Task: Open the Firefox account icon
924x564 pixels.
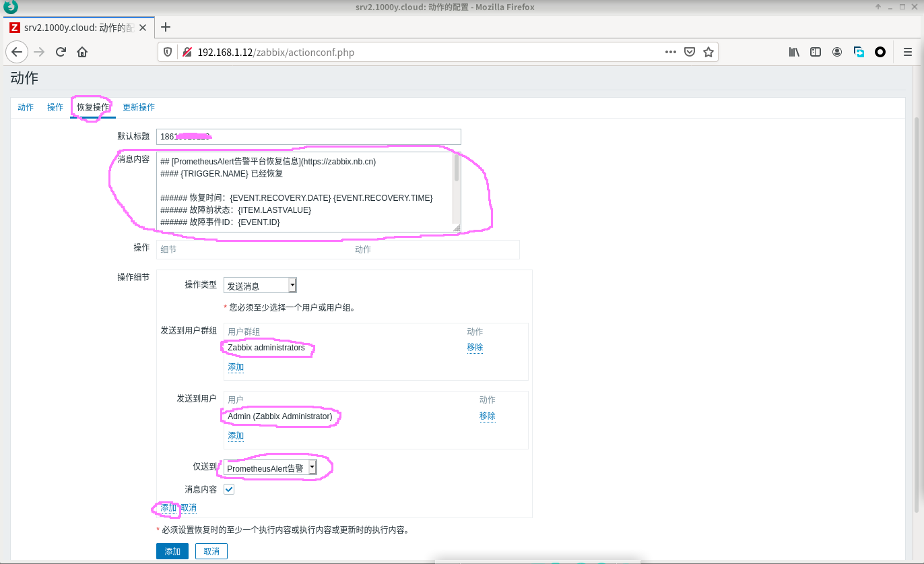Action: pos(837,52)
